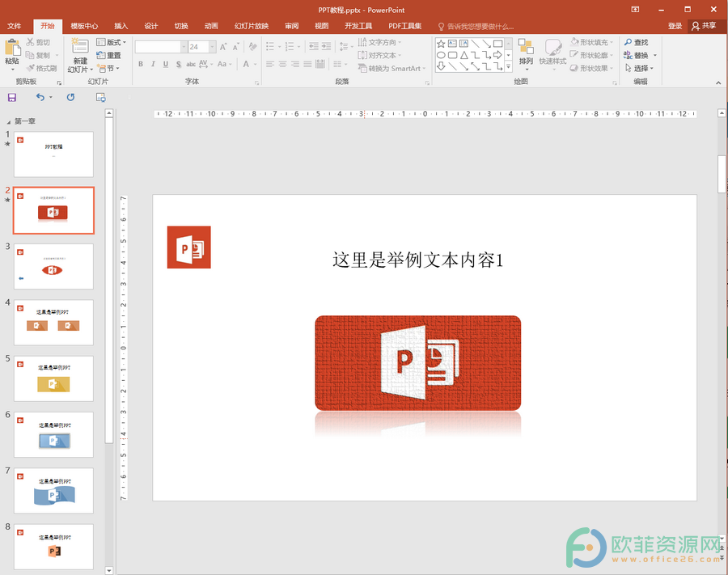The image size is (728, 575).
Task: Toggle italic formatting
Action: pos(153,64)
